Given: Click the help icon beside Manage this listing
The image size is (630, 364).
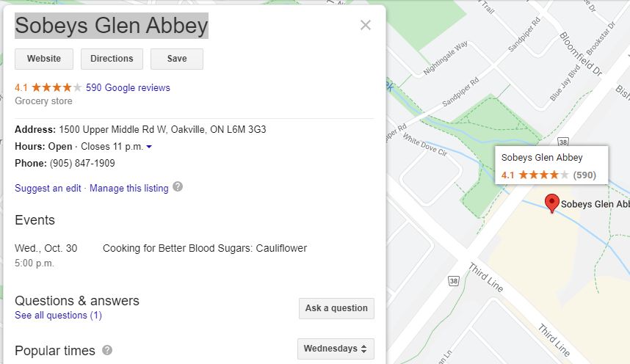Looking at the screenshot, I should click(178, 187).
